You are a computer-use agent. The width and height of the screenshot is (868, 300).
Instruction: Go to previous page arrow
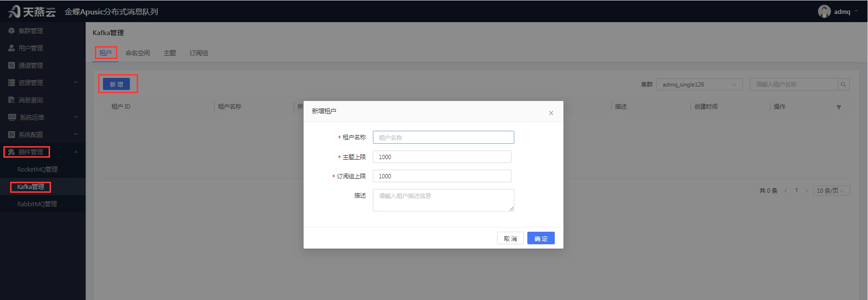pyautogui.click(x=786, y=191)
